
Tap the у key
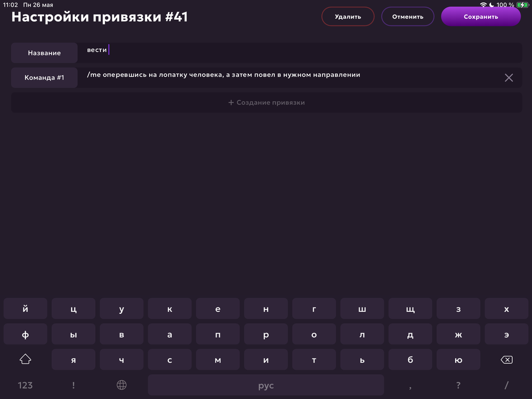[x=122, y=309]
